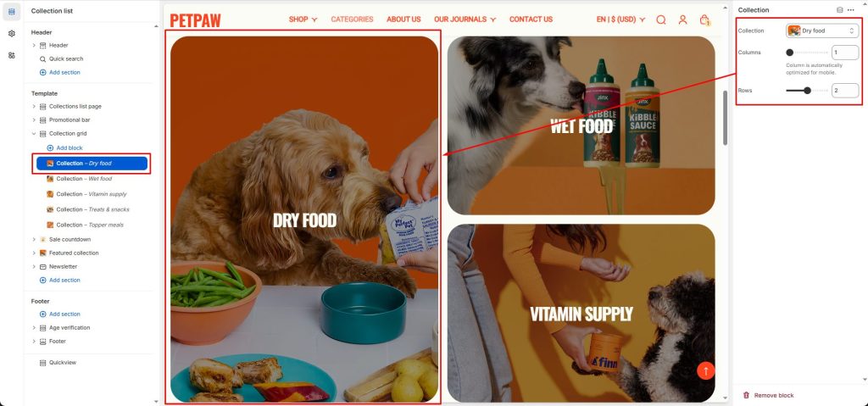Open the EN | $ (USD) language selector
This screenshot has height=406, width=868.
pyautogui.click(x=620, y=19)
